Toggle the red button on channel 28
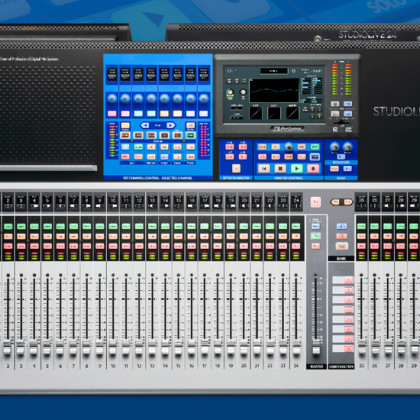Image resolution: width=420 pixels, height=420 pixels. [401, 246]
